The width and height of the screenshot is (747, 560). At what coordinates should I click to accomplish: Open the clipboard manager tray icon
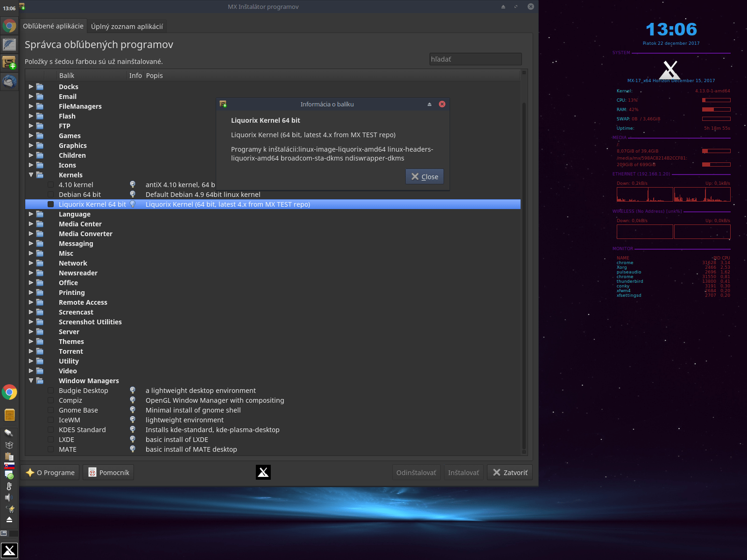(x=9, y=456)
